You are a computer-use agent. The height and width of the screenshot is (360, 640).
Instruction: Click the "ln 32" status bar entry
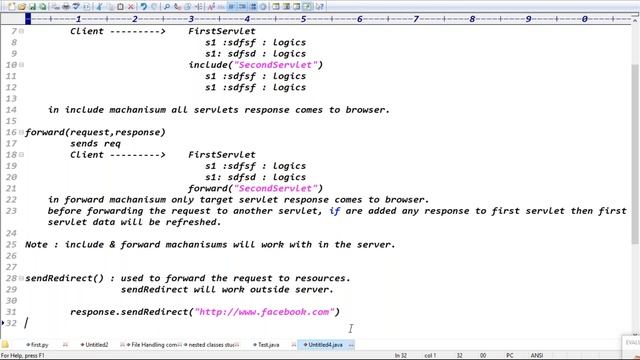pos(401,356)
